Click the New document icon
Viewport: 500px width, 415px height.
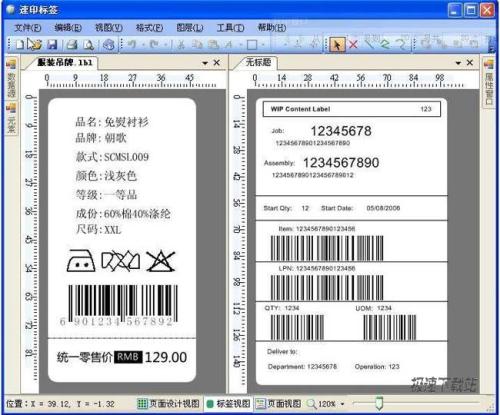coord(19,44)
